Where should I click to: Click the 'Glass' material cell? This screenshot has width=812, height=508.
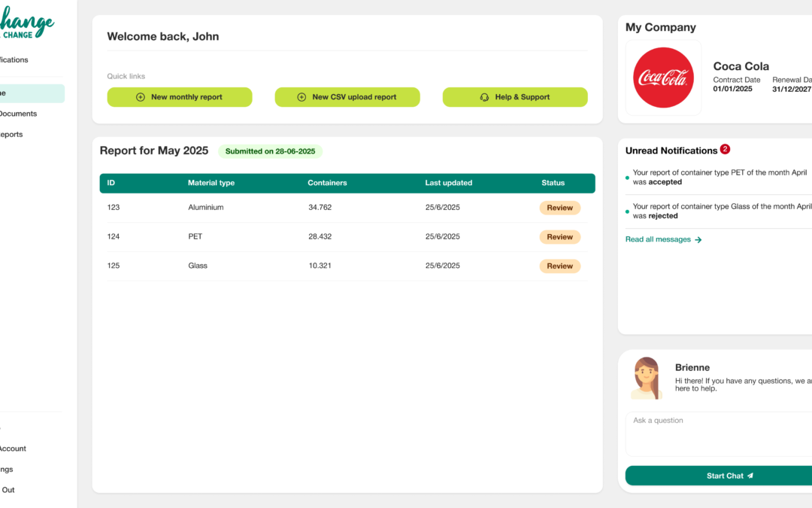click(x=198, y=266)
